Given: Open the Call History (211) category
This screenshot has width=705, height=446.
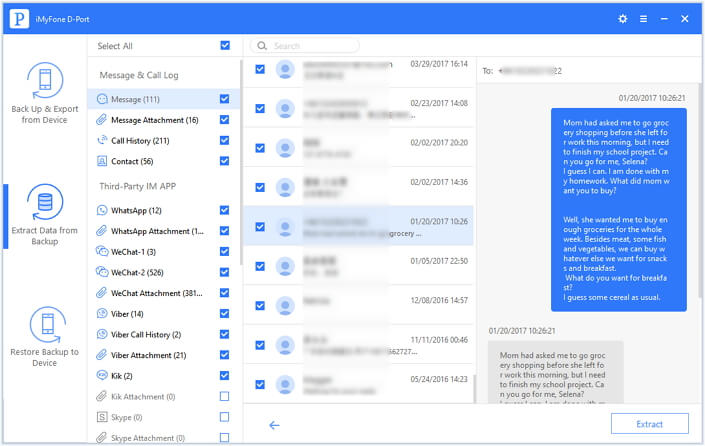Looking at the screenshot, I should (164, 140).
